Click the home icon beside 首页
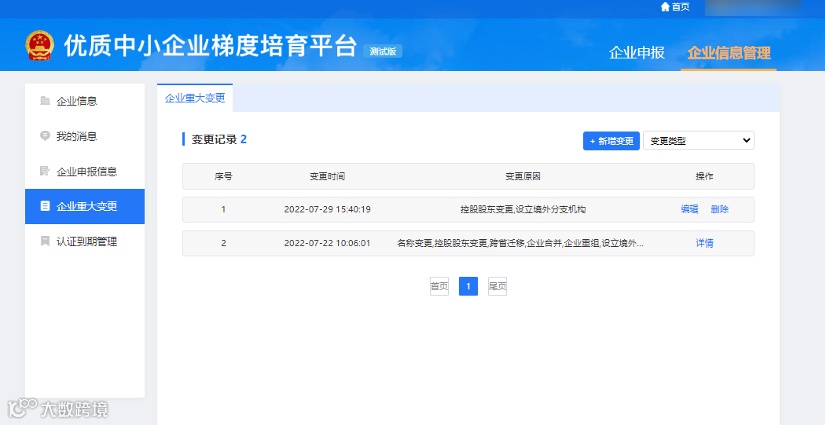Viewport: 825px width, 425px height. (665, 7)
